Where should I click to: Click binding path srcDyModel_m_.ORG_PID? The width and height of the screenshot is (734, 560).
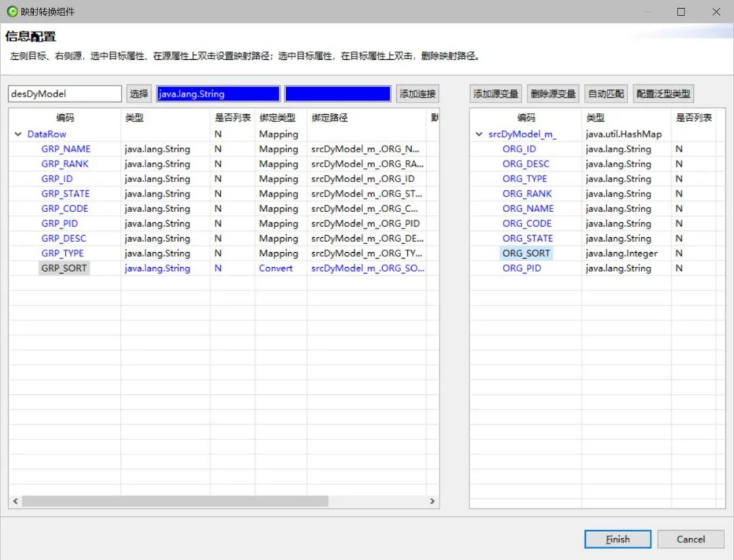click(x=366, y=224)
